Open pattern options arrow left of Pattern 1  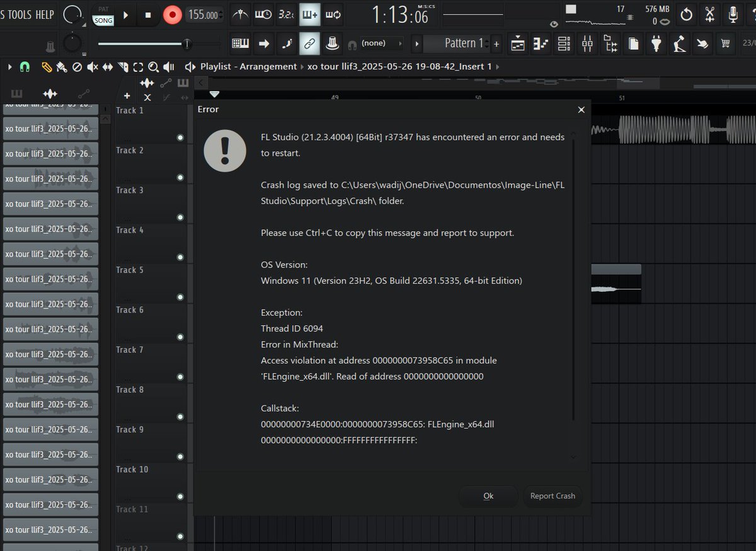pos(416,43)
